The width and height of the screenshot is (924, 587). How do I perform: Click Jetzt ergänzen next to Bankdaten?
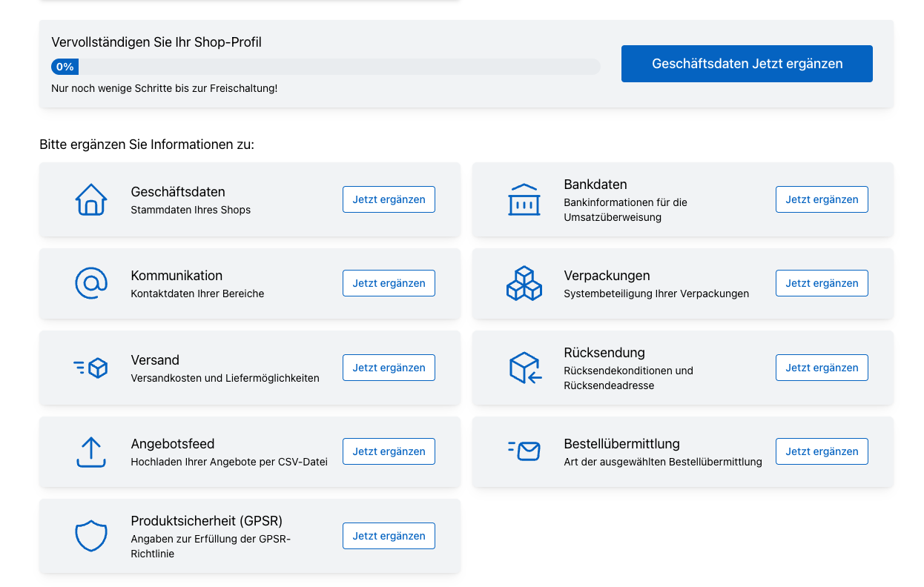[822, 199]
